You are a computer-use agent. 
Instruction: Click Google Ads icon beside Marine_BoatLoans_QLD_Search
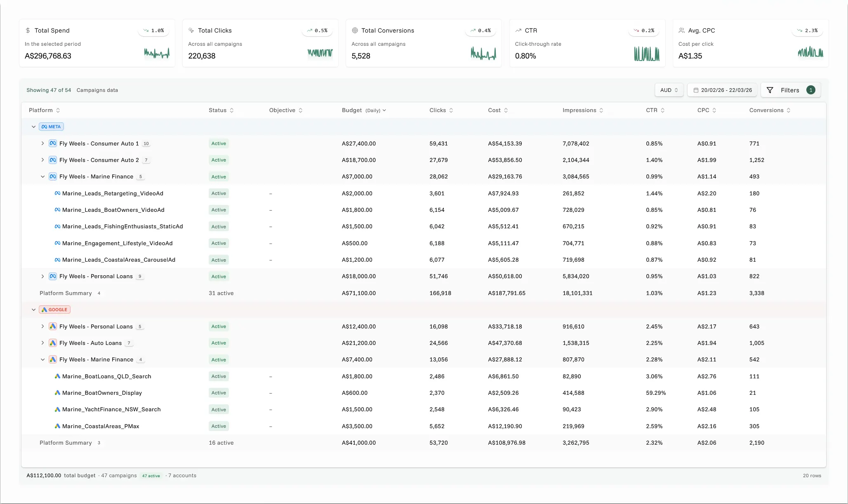pyautogui.click(x=57, y=376)
